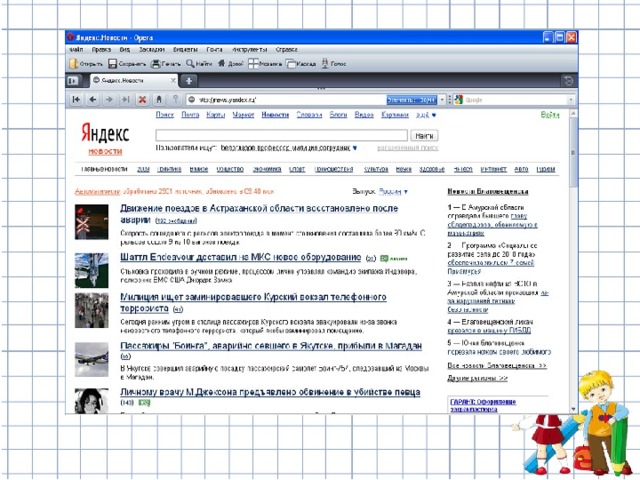Open the интернет news category

tap(493, 169)
